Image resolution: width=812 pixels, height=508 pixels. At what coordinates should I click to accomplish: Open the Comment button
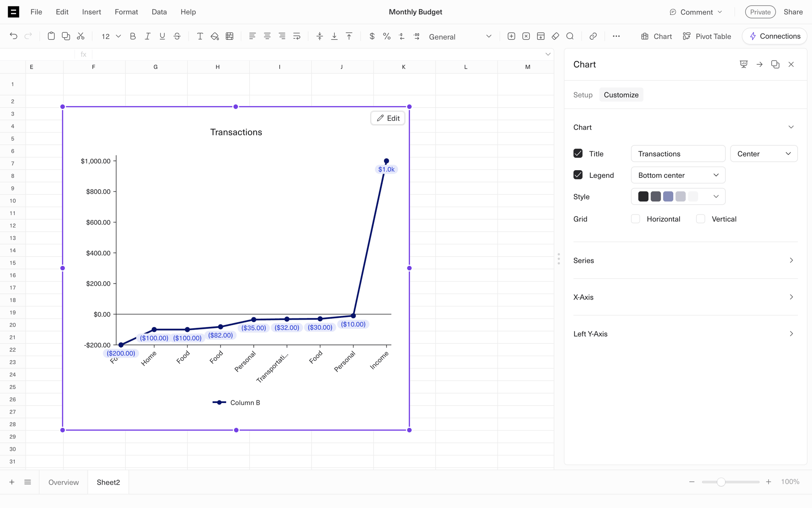tap(696, 12)
